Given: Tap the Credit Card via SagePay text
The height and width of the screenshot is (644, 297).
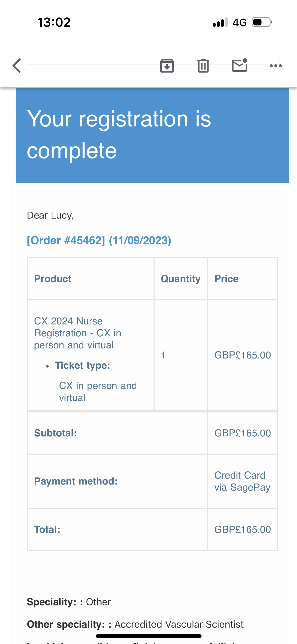Looking at the screenshot, I should (242, 481).
